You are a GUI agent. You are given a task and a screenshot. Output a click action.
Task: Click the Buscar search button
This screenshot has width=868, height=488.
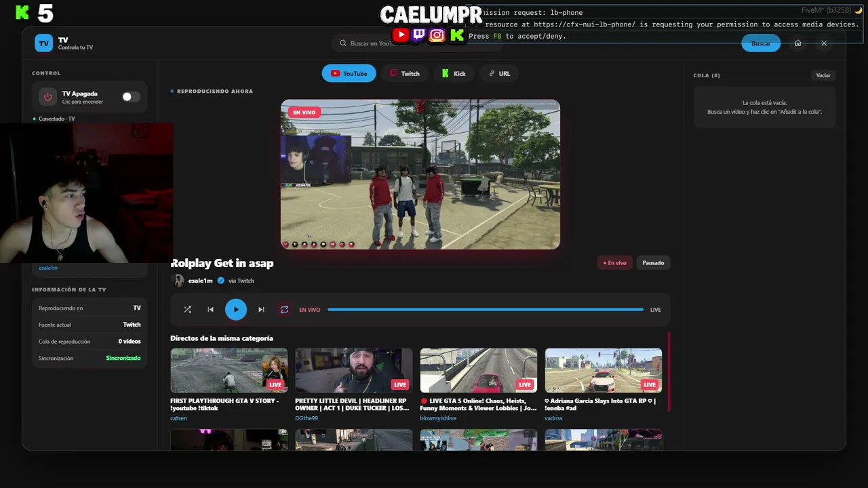[761, 43]
